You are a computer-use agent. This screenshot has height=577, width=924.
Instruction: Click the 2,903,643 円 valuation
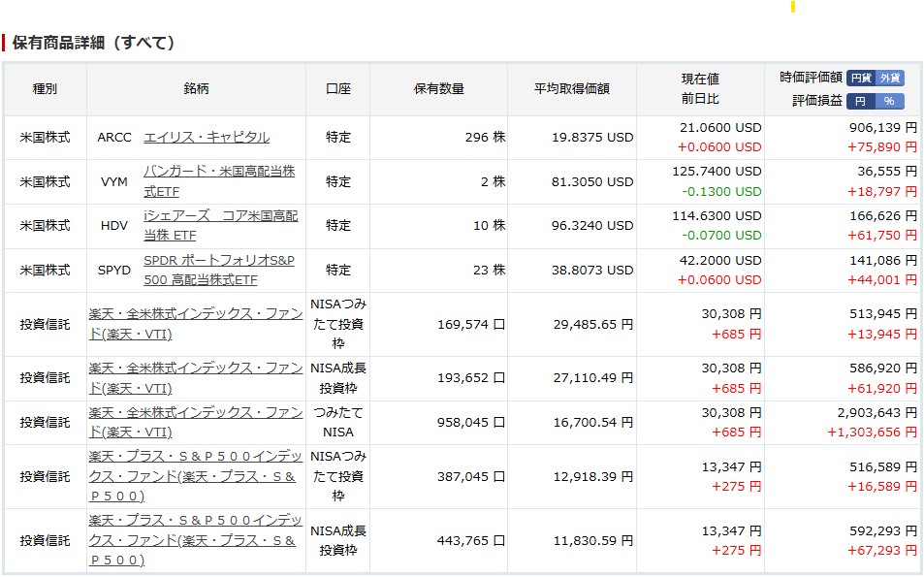pyautogui.click(x=876, y=413)
